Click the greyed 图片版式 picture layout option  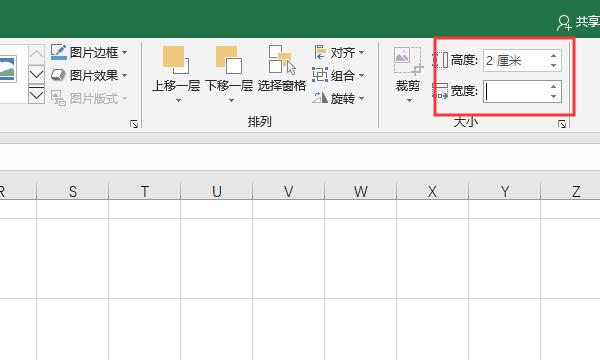(89, 99)
